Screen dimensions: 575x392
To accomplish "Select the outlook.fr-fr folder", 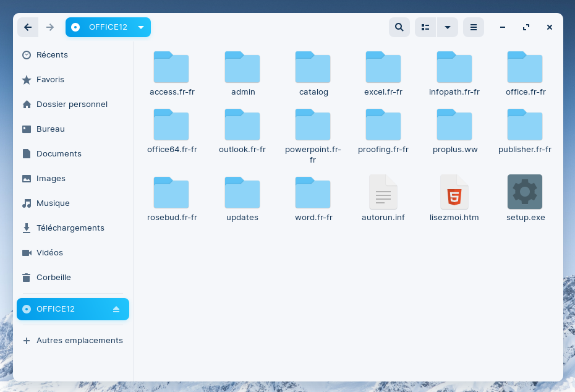I will (x=242, y=131).
